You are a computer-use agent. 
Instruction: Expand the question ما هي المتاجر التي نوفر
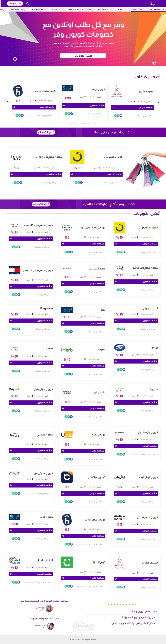[x=134, y=623]
